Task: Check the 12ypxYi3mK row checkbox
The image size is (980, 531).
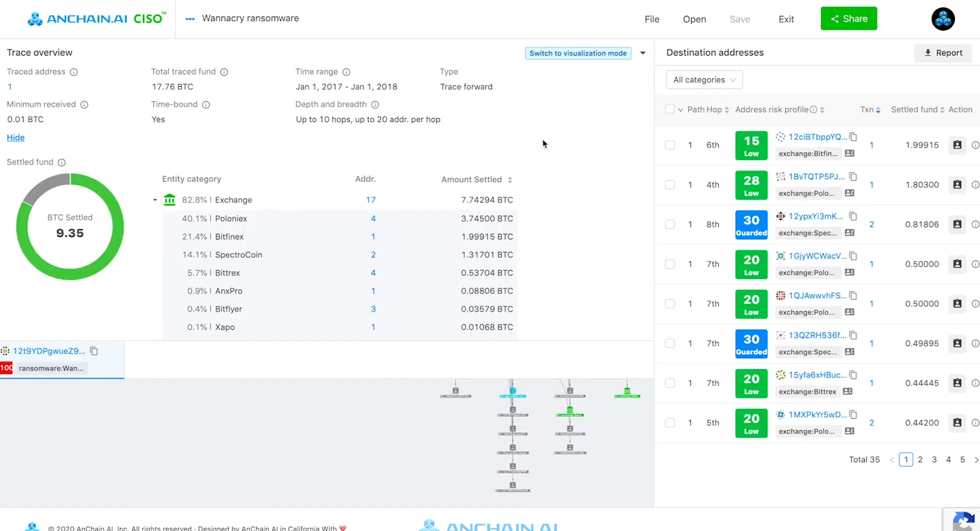Action: (670, 225)
